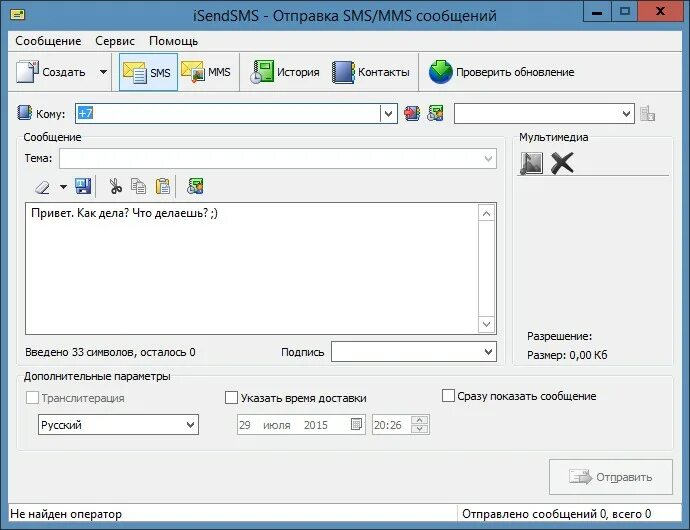Screen dimensions: 690x530
Task: Click the Размер: 0,00 Кб text
Action: 567,355
